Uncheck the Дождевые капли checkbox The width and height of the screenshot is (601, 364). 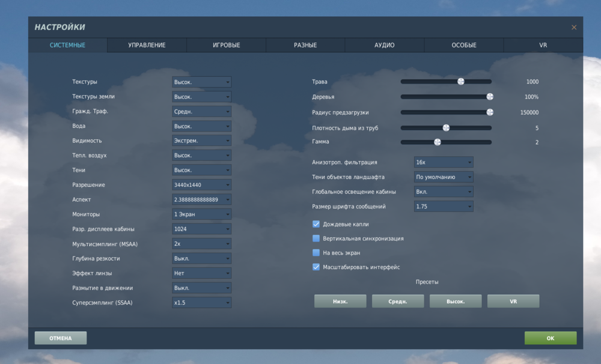point(316,224)
